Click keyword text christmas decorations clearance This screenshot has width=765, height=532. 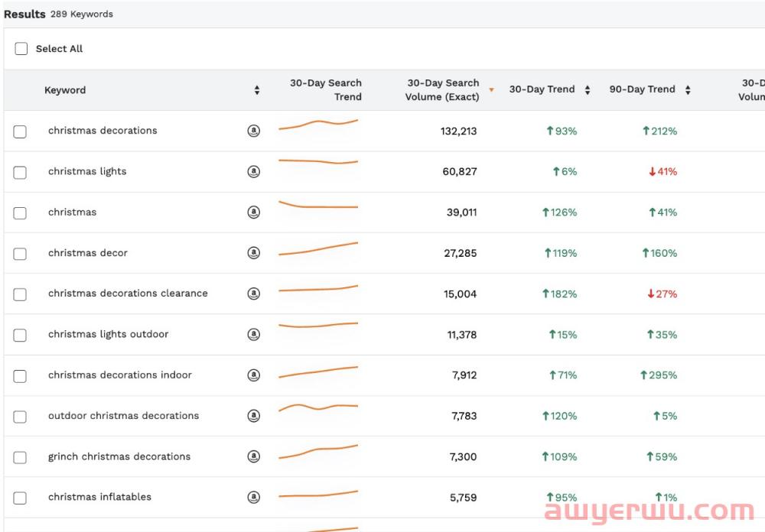(128, 293)
